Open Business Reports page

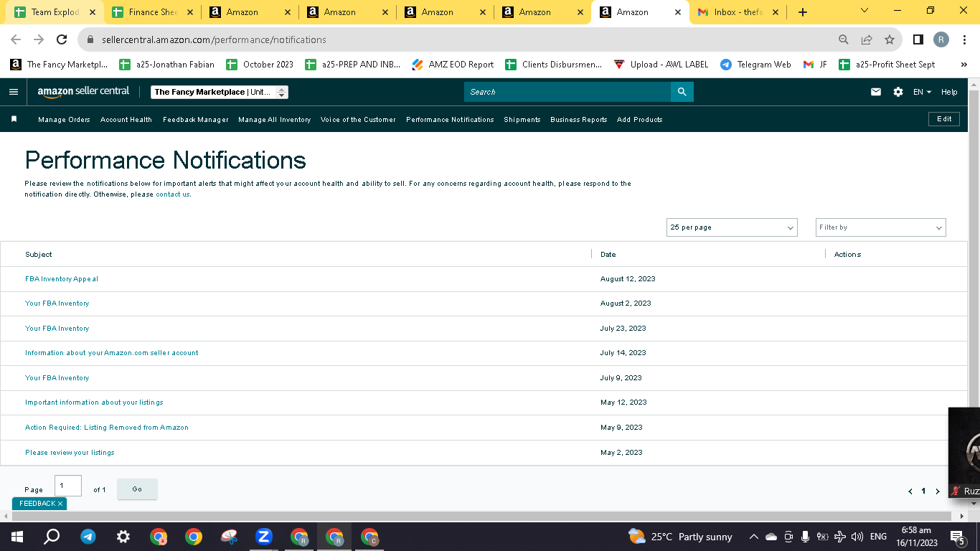[579, 120]
